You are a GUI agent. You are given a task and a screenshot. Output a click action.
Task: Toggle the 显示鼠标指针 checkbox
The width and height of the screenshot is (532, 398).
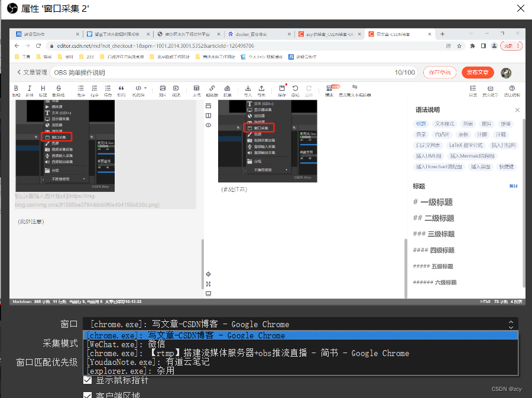87,380
